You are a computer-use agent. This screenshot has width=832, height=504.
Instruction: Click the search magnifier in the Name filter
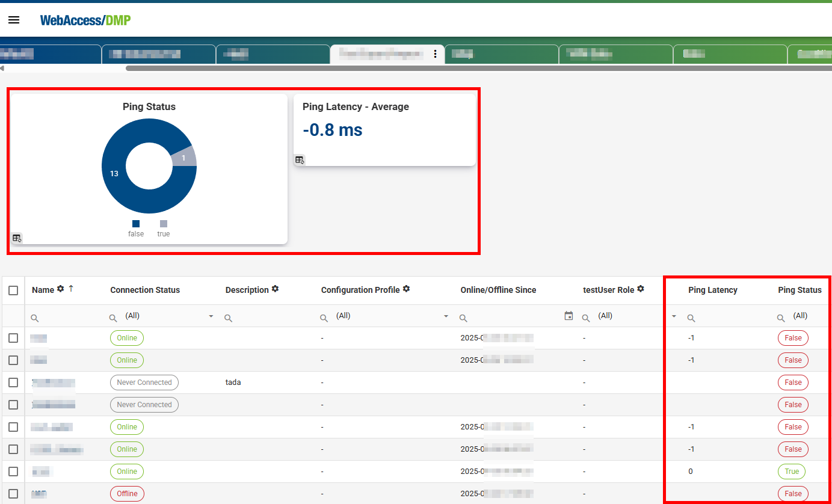point(34,318)
